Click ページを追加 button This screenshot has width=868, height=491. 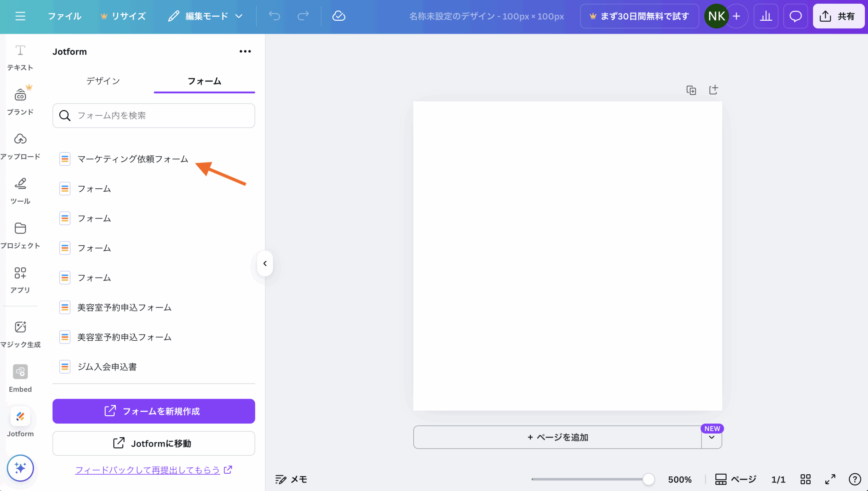coord(557,437)
